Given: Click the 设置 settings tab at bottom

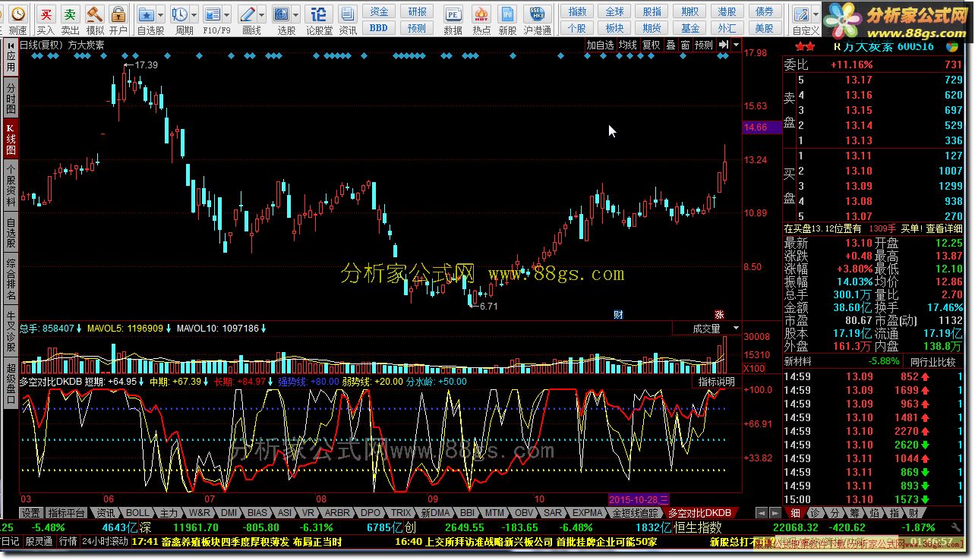Looking at the screenshot, I should pos(30,513).
